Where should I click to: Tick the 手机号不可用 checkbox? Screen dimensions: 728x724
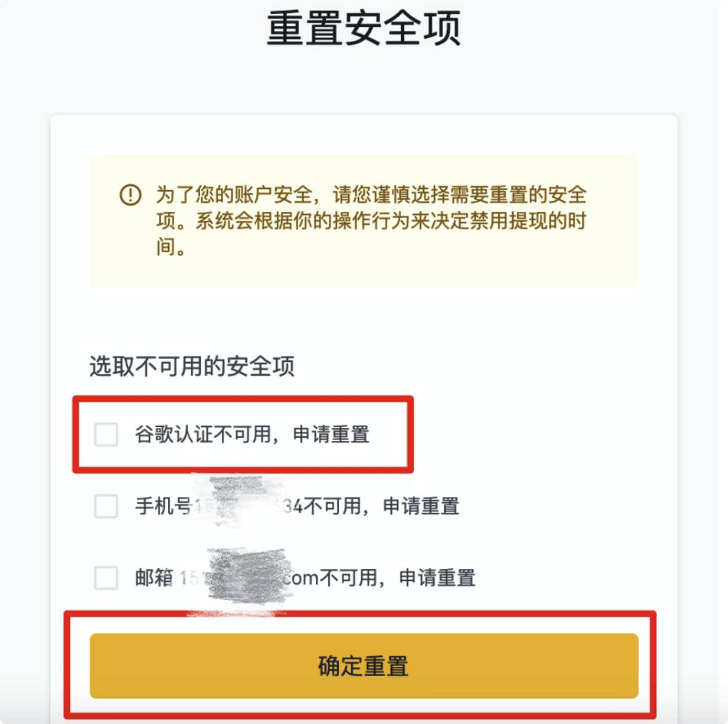(106, 506)
